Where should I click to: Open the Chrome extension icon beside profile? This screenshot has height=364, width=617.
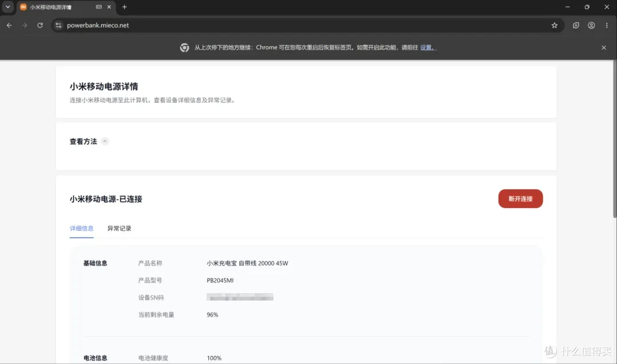coord(576,25)
